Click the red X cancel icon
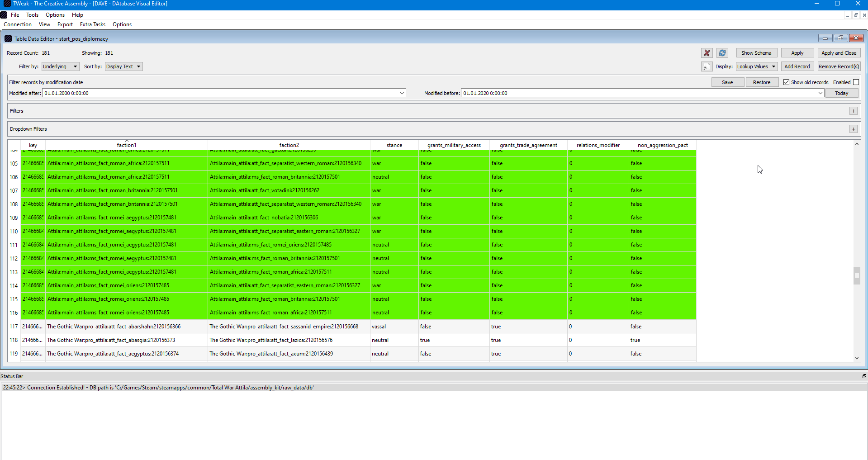 707,53
